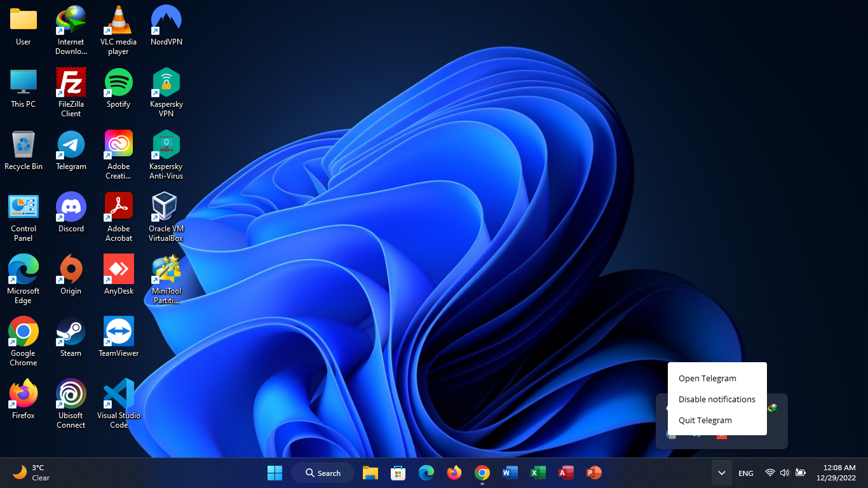Screen dimensions: 868x488
Task: Select the This PC desktop icon
Action: (x=24, y=88)
